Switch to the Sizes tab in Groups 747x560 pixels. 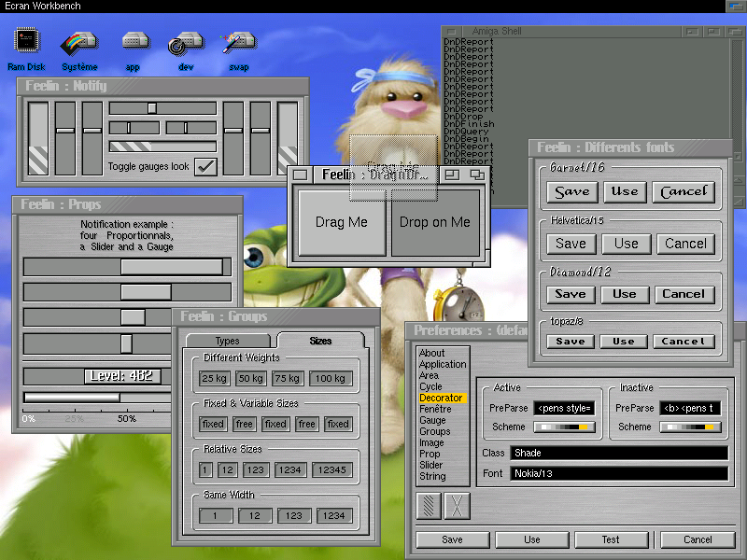point(320,341)
